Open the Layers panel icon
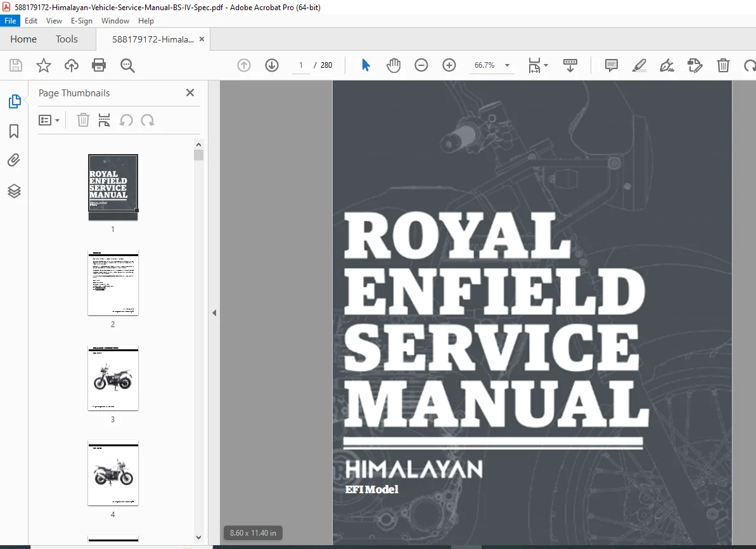The height and width of the screenshot is (549, 756). [x=14, y=191]
